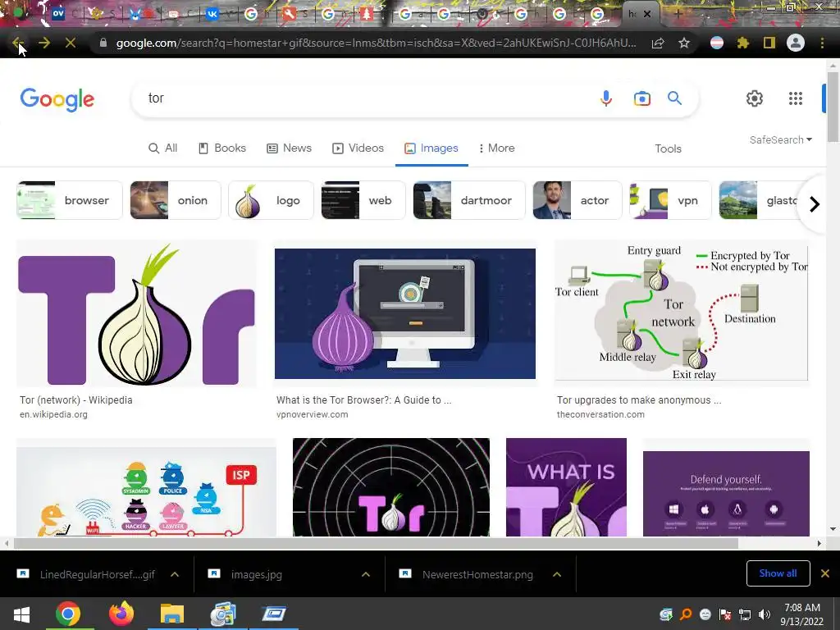The image size is (840, 630).
Task: Switch to the Books results tab
Action: coord(222,148)
